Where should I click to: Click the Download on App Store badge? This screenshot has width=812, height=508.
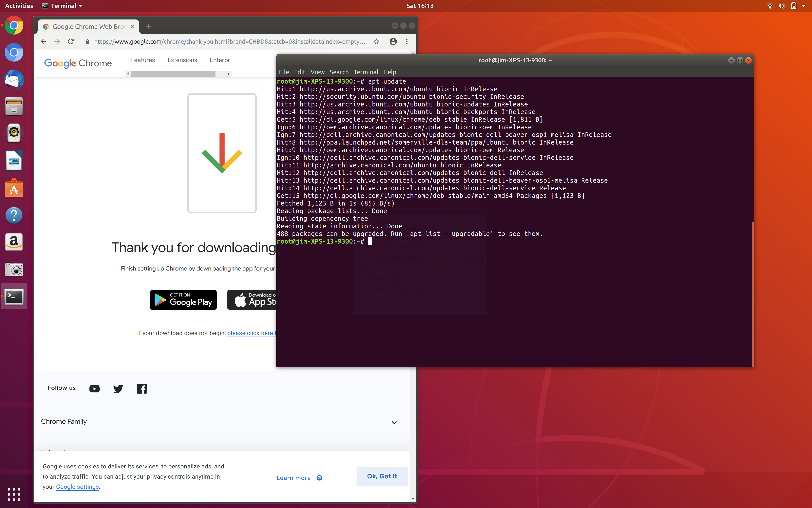252,300
